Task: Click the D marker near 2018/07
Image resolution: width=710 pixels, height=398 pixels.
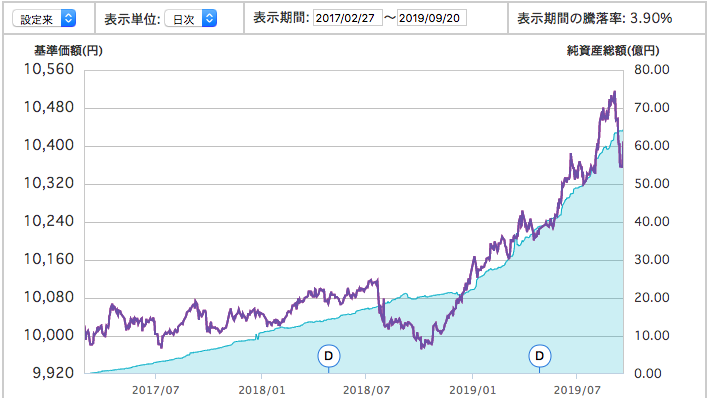Action: click(x=329, y=356)
